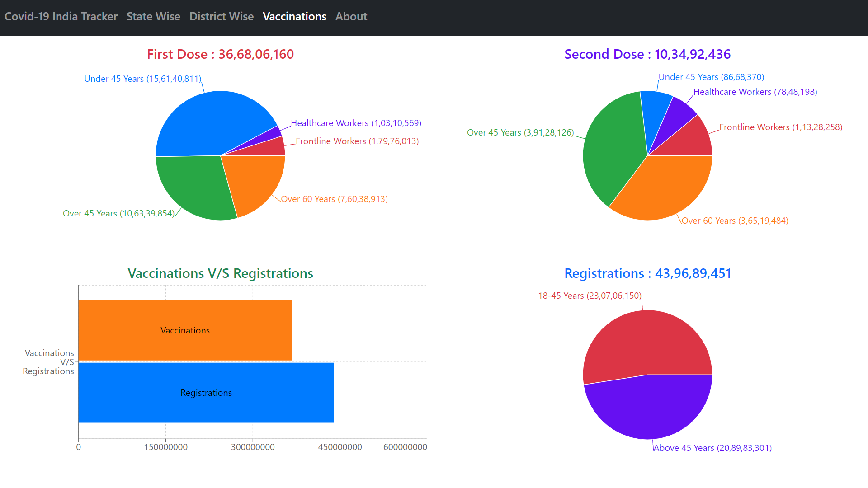Click the y-axis label Vaccinations V/S Registrations
Image resolution: width=868 pixels, height=488 pixels.
pyautogui.click(x=48, y=362)
